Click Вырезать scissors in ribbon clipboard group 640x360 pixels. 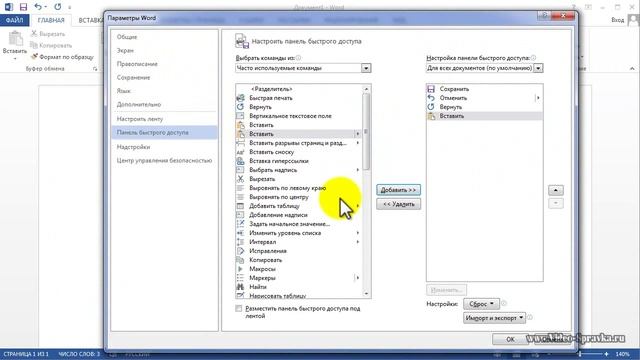coord(34,34)
